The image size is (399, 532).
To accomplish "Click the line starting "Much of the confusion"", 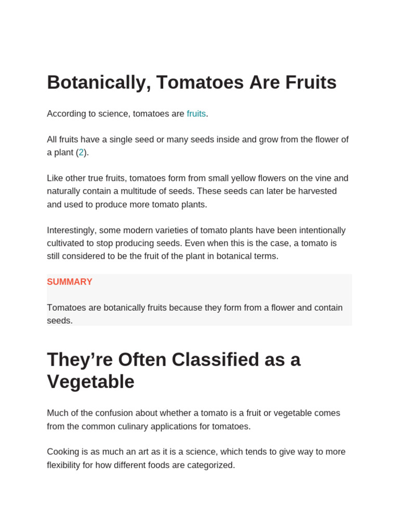I will (193, 413).
